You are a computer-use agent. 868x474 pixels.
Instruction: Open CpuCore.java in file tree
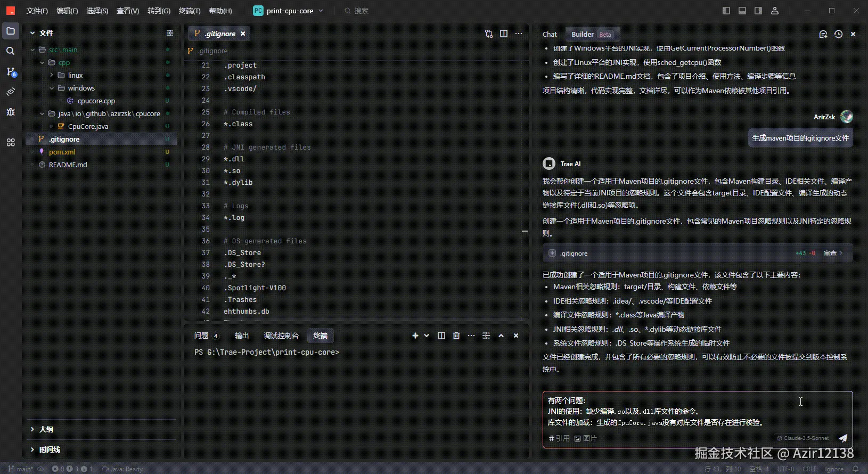click(x=88, y=126)
